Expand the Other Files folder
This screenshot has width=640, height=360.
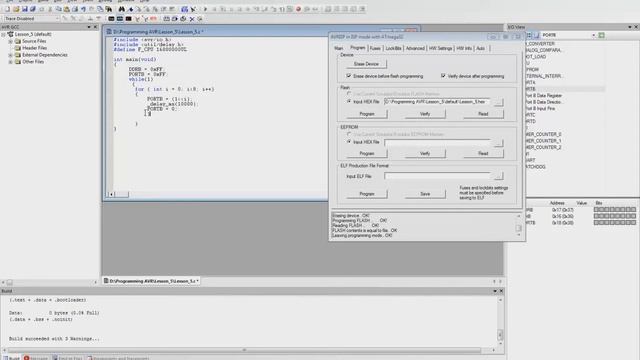pyautogui.click(x=11, y=62)
